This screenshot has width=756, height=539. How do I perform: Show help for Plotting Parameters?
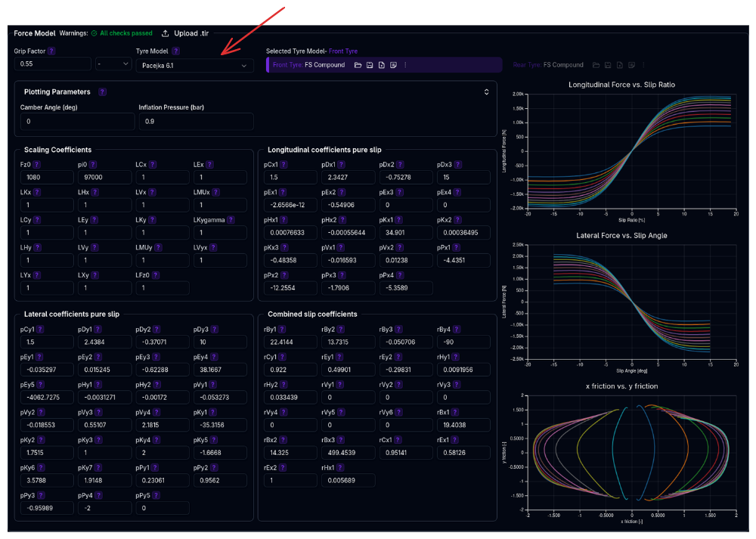pos(103,92)
